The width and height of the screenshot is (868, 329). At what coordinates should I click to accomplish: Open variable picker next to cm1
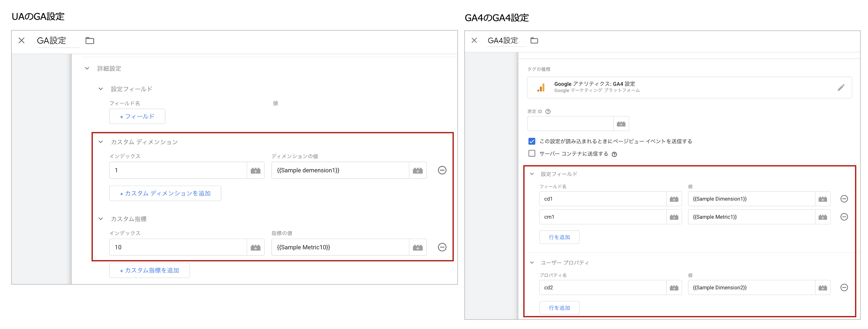click(674, 217)
